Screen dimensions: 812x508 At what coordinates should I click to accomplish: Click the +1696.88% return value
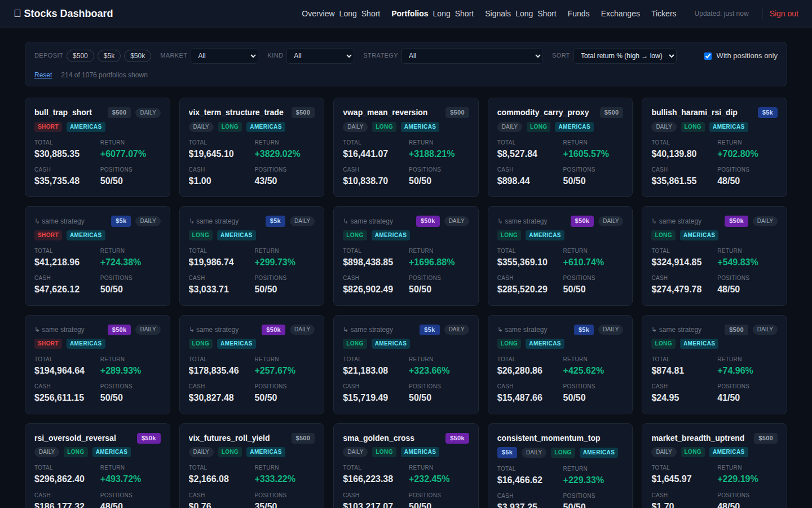click(x=431, y=262)
